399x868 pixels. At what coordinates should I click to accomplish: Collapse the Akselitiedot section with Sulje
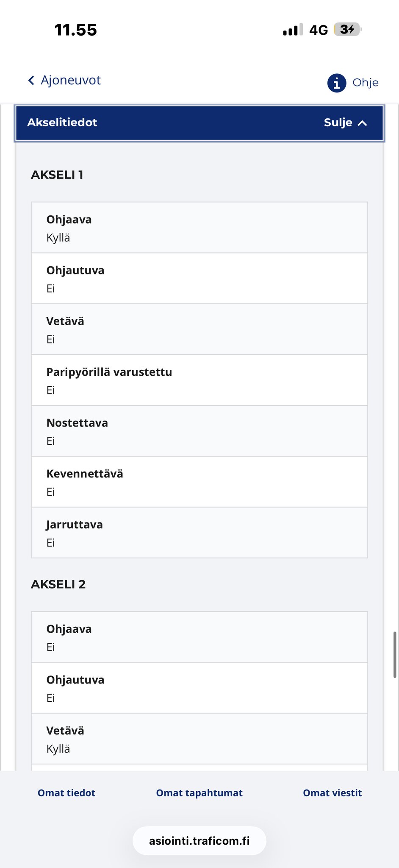pos(338,123)
